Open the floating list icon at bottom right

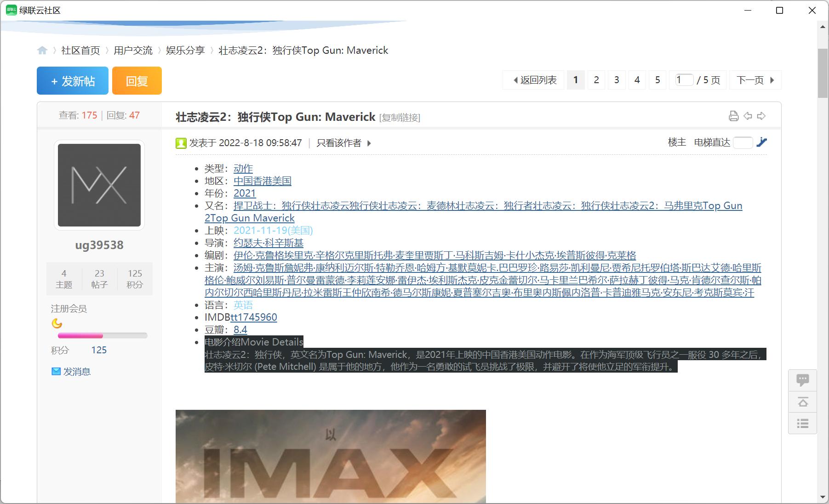click(803, 424)
